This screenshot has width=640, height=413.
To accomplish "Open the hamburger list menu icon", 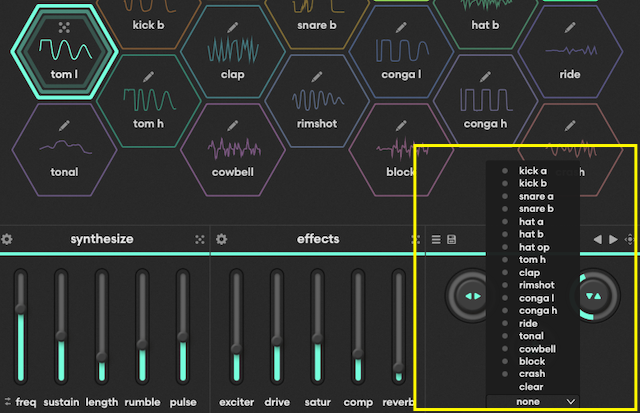I will pos(436,240).
